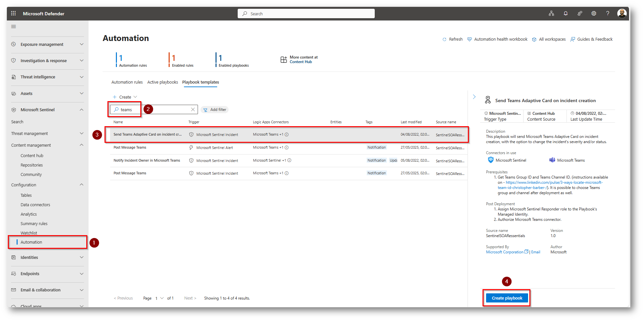Open user profile avatar
Screen dimensions: 644x321
point(622,13)
